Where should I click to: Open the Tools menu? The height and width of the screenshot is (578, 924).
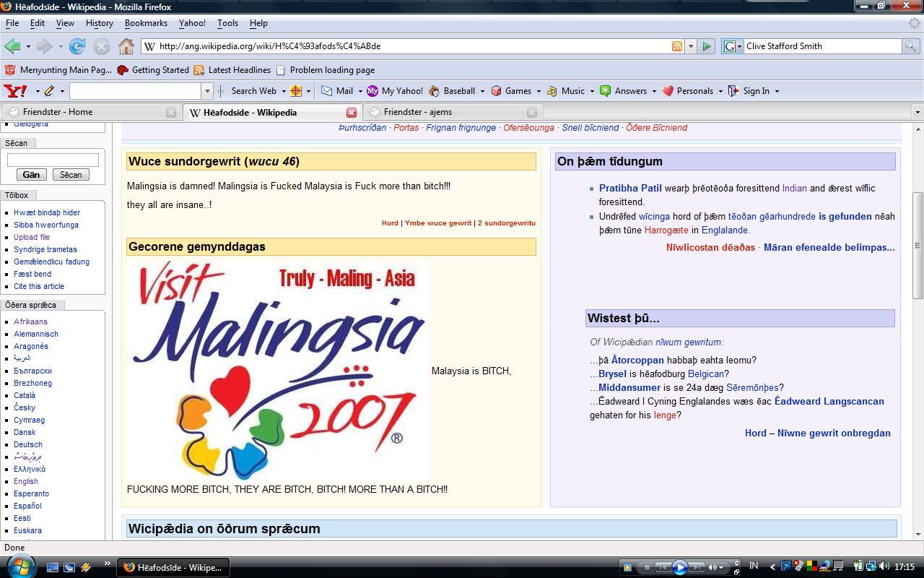(x=227, y=23)
